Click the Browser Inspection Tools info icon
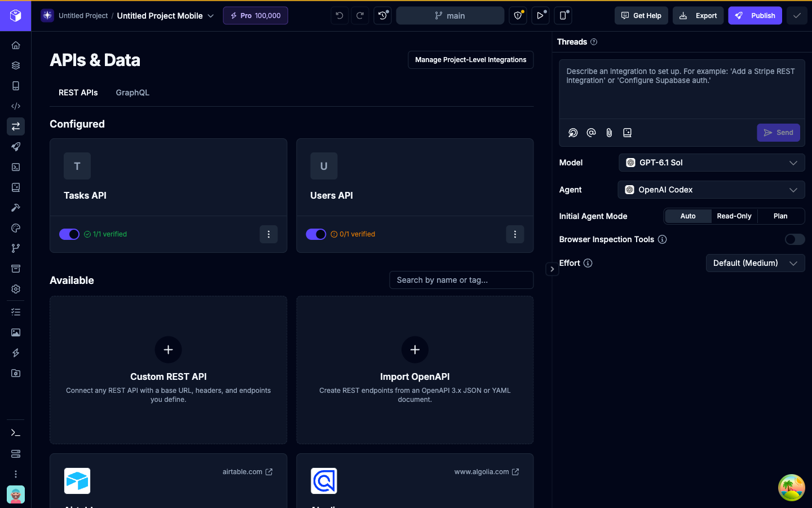 point(663,239)
